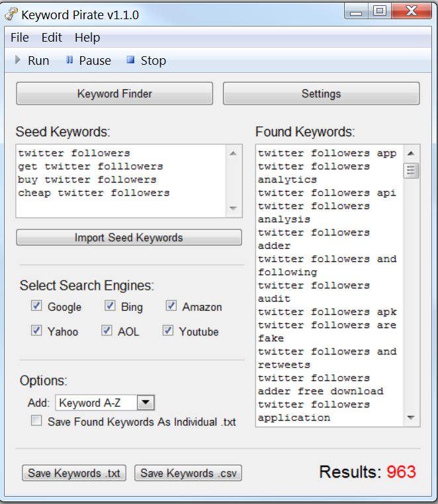The image size is (438, 504).
Task: Open the Edit menu
Action: click(52, 38)
